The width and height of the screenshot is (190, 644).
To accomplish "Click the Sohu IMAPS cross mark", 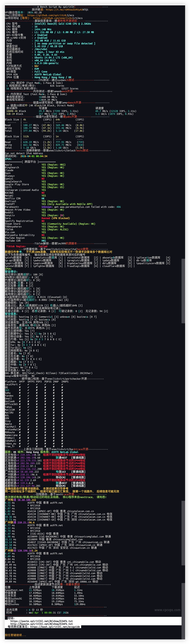I will pyautogui.click(x=62, y=393).
